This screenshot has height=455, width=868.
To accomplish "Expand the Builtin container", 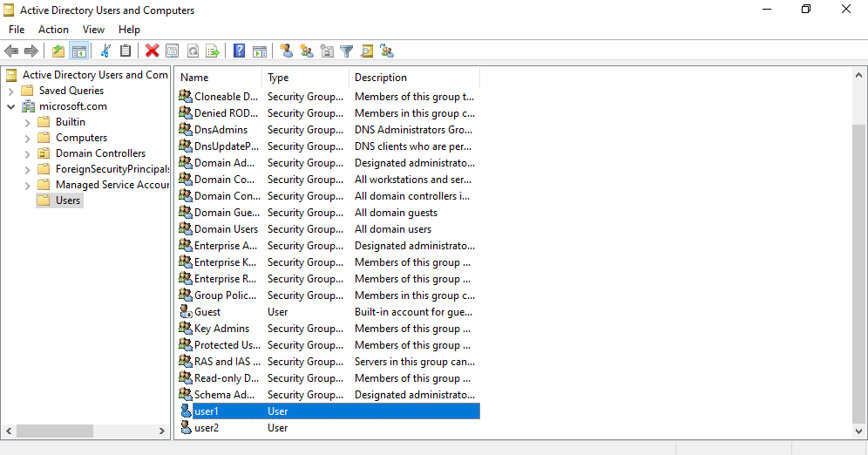I will [27, 122].
